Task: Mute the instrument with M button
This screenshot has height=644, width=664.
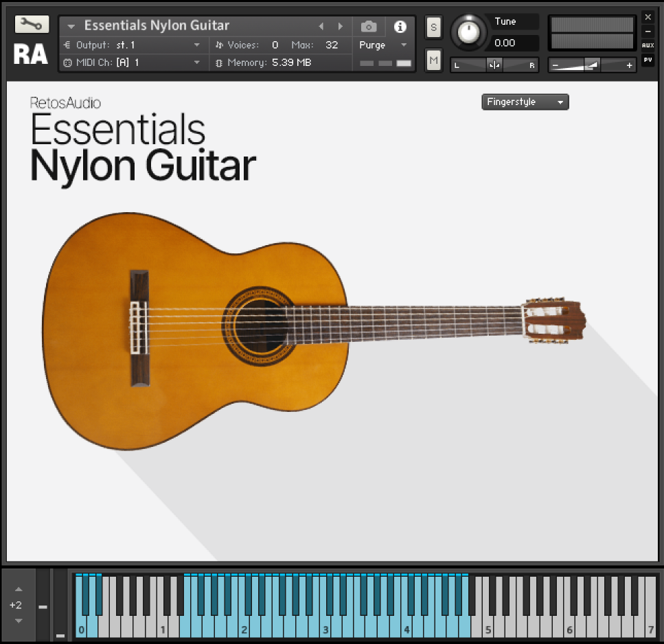Action: [433, 60]
